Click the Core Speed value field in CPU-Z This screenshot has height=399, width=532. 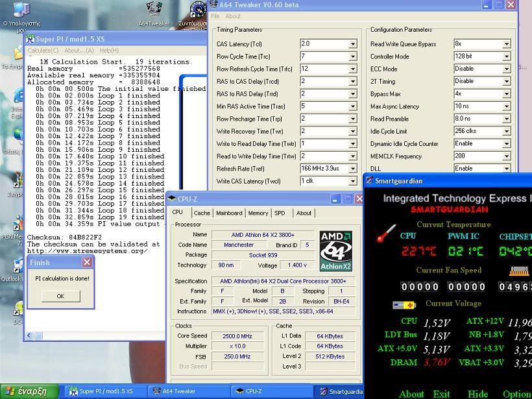click(x=237, y=336)
